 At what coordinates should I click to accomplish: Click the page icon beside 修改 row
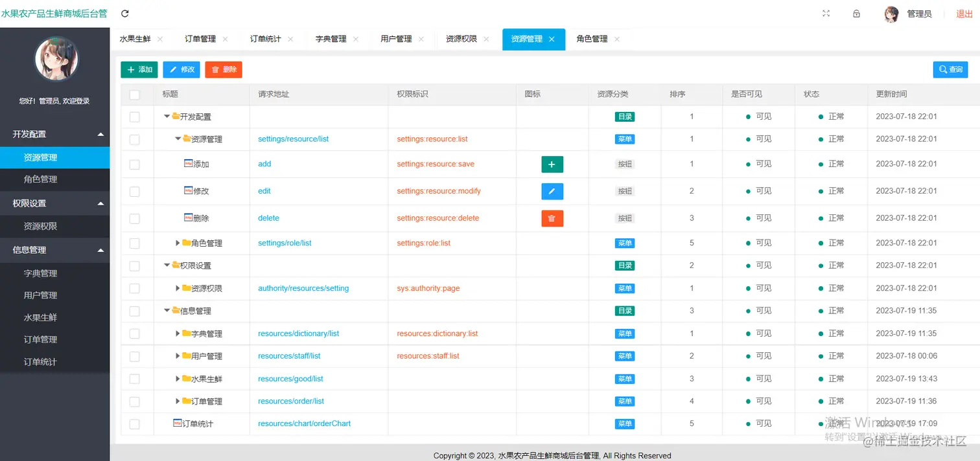(x=189, y=190)
